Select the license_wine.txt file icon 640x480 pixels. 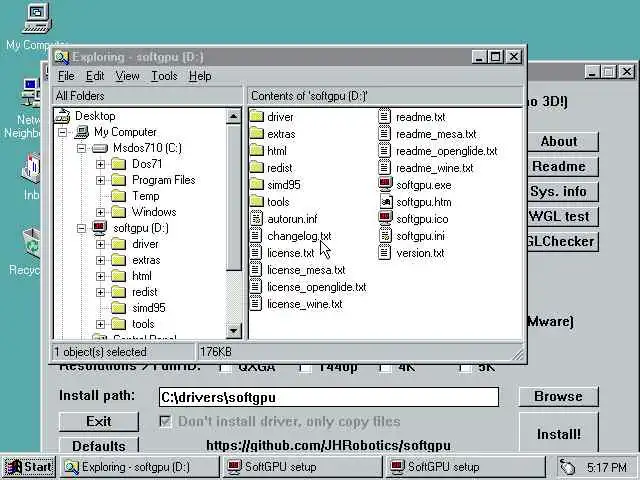(256, 304)
